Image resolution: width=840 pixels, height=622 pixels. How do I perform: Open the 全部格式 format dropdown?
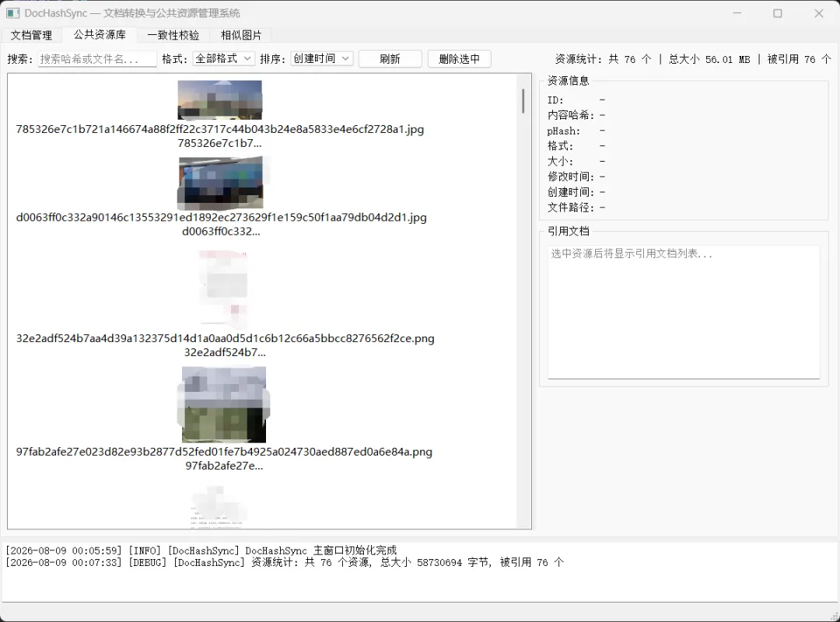coord(223,58)
